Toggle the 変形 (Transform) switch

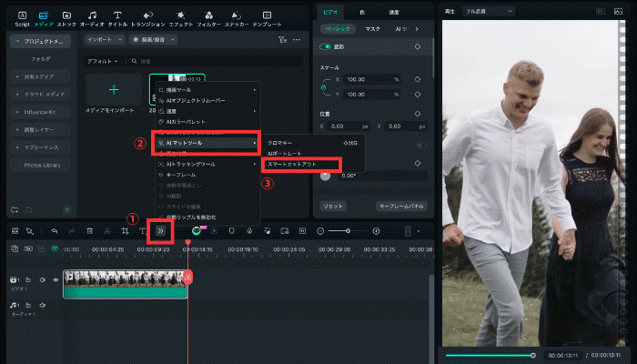click(325, 46)
